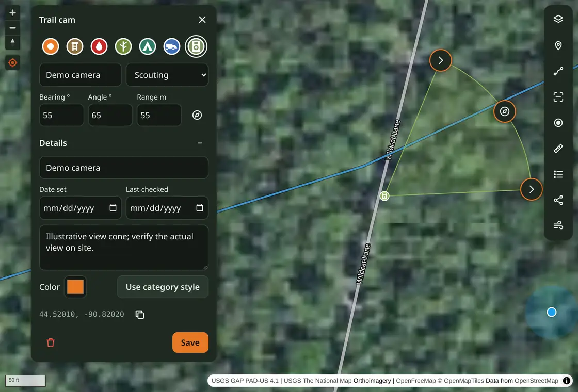Click the locate-me target icon
Screen dimensions: 578x392
pos(12,63)
